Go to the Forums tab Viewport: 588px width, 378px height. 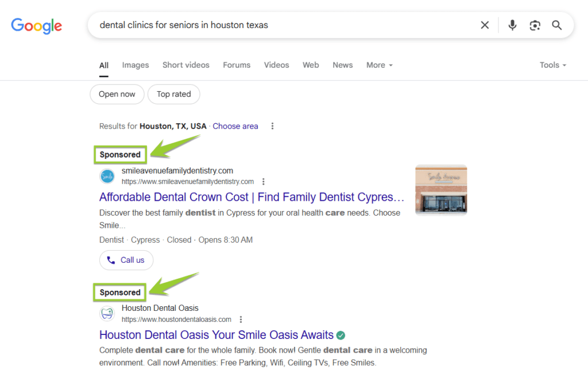(237, 65)
